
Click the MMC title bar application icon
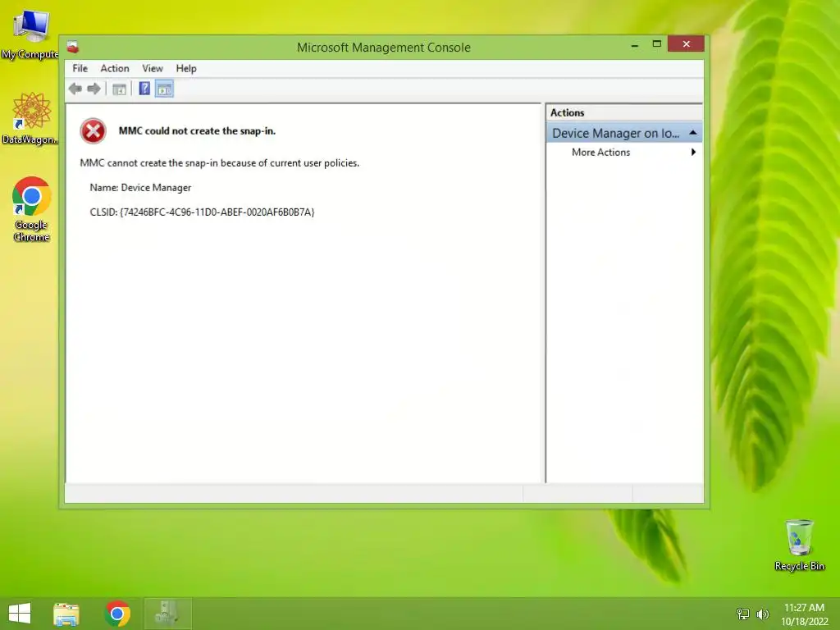73,47
